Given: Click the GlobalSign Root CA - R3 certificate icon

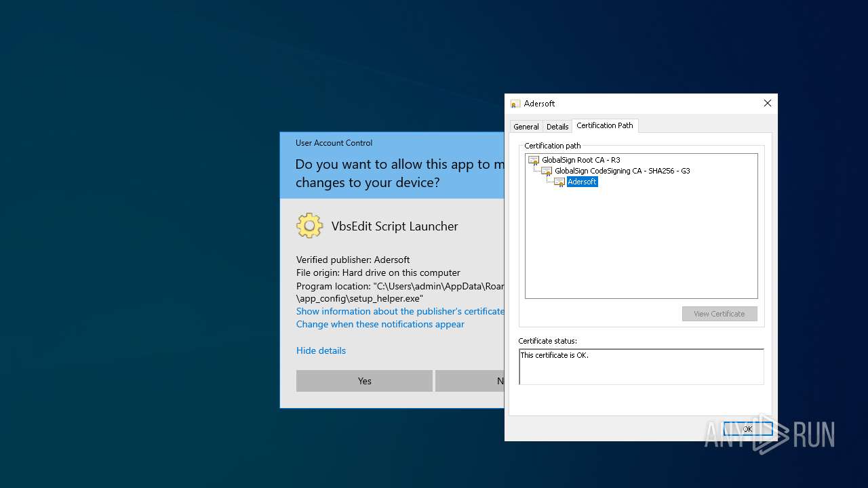Looking at the screenshot, I should [x=534, y=161].
